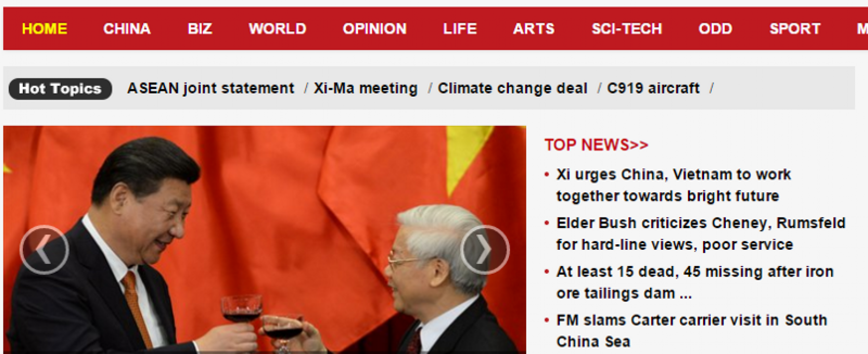Viewport: 868px width, 354px height.
Task: Advance slideshow with right arrow
Action: (x=485, y=249)
